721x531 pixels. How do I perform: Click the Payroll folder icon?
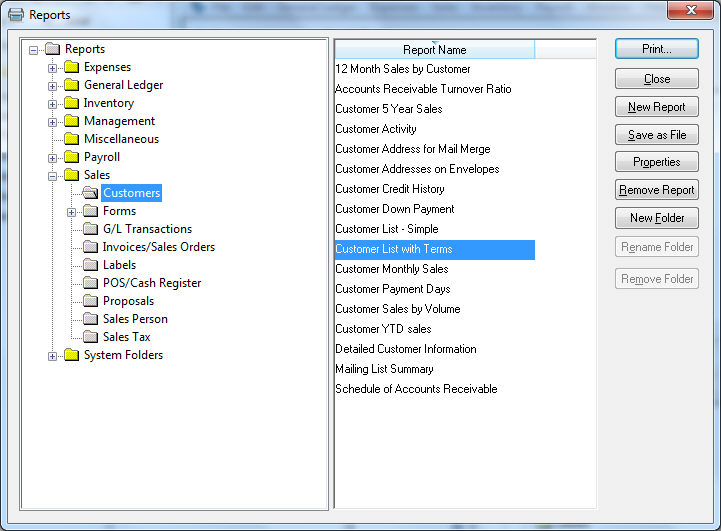coord(71,157)
